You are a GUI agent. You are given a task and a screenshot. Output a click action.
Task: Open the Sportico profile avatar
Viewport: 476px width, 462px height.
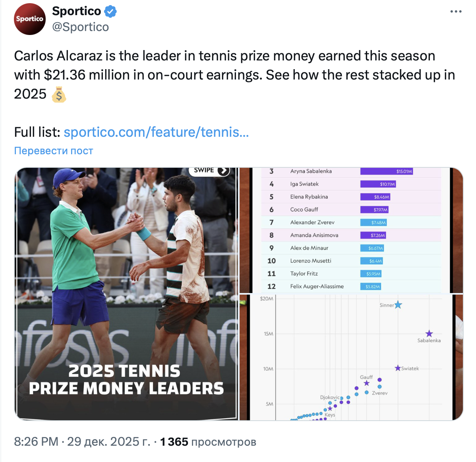tap(30, 19)
